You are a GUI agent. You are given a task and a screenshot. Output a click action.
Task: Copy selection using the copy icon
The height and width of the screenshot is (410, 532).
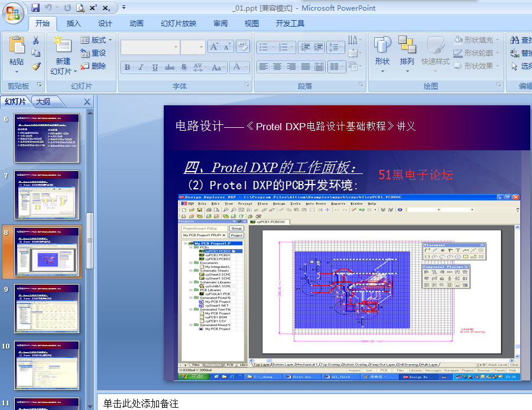point(35,53)
